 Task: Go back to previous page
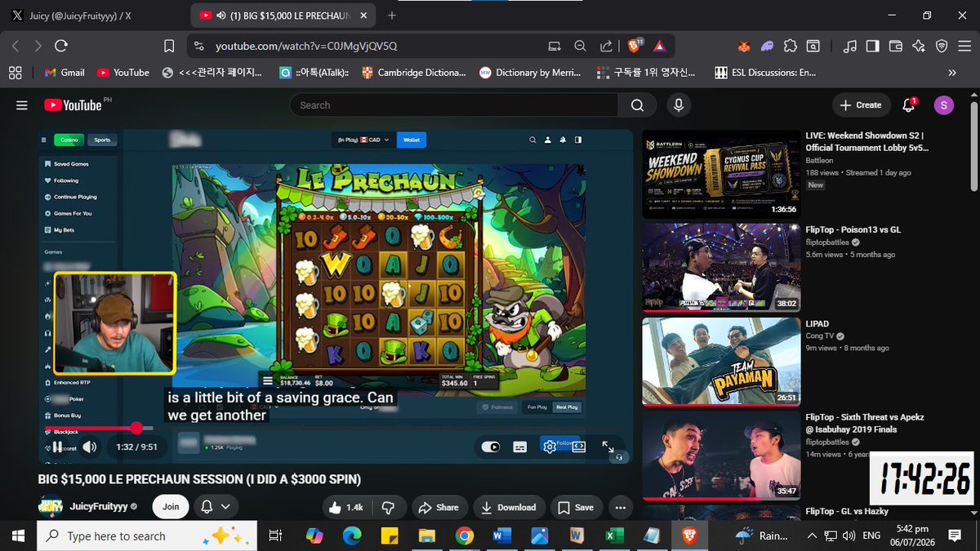click(x=16, y=46)
